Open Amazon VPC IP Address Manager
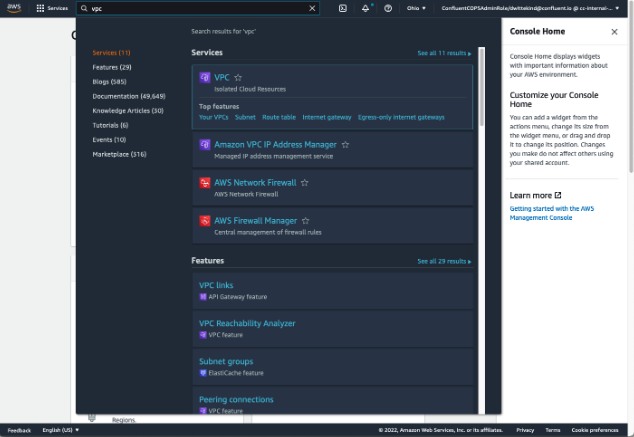Screen dimensions: 634x437 [275, 144]
